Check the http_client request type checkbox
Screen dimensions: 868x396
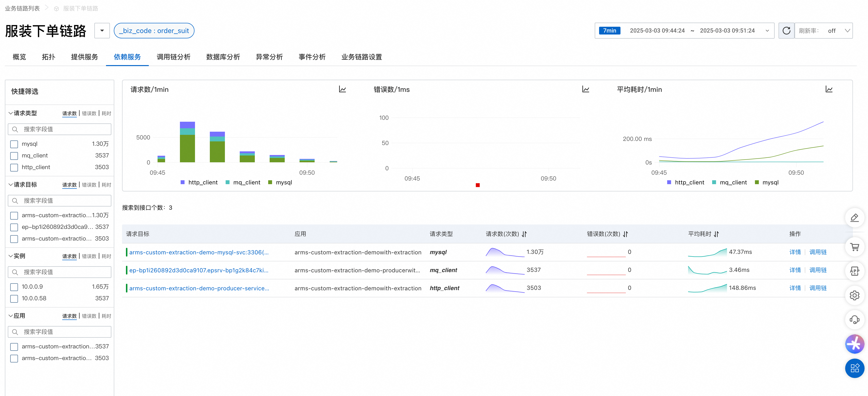(x=14, y=167)
